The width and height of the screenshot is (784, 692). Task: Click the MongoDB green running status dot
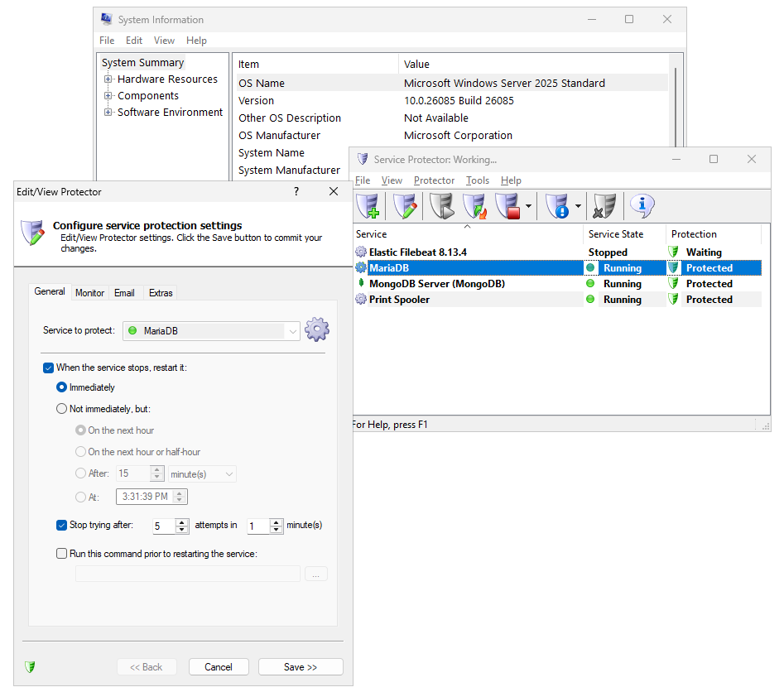tap(590, 283)
